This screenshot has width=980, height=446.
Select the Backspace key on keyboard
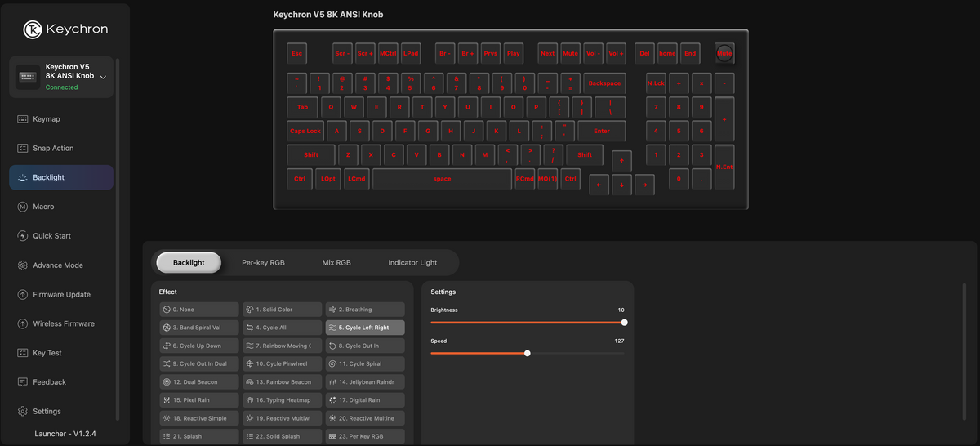[604, 83]
